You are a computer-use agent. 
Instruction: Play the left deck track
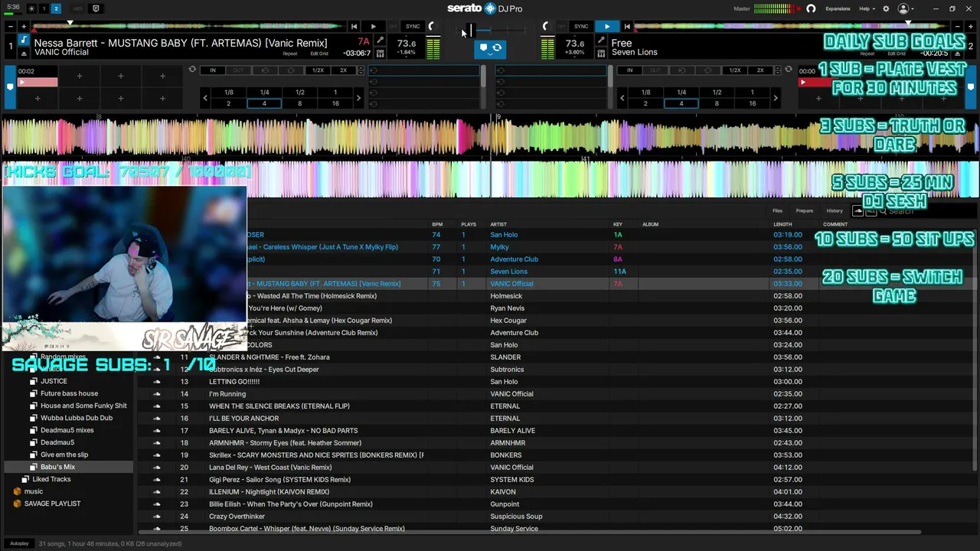coord(373,27)
